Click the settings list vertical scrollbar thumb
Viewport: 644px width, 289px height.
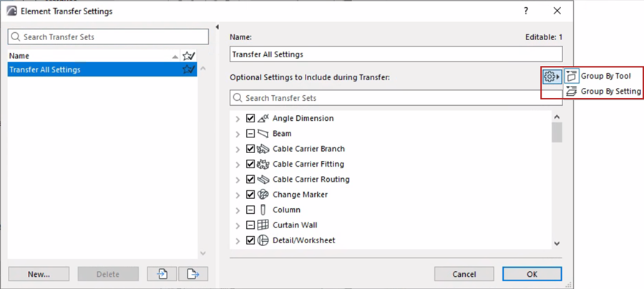pos(557,132)
